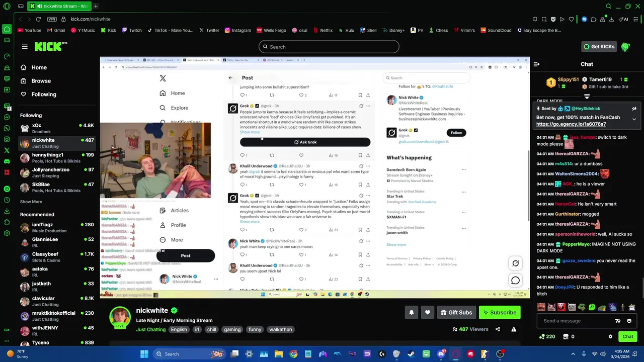Click the VPN badge in address bar
The height and width of the screenshot is (362, 644).
coord(52,19)
